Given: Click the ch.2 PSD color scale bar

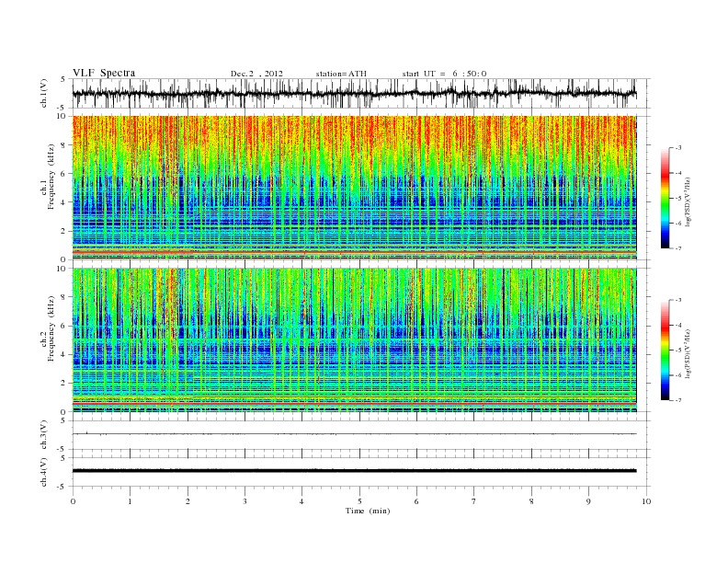Looking at the screenshot, I should pyautogui.click(x=665, y=350).
